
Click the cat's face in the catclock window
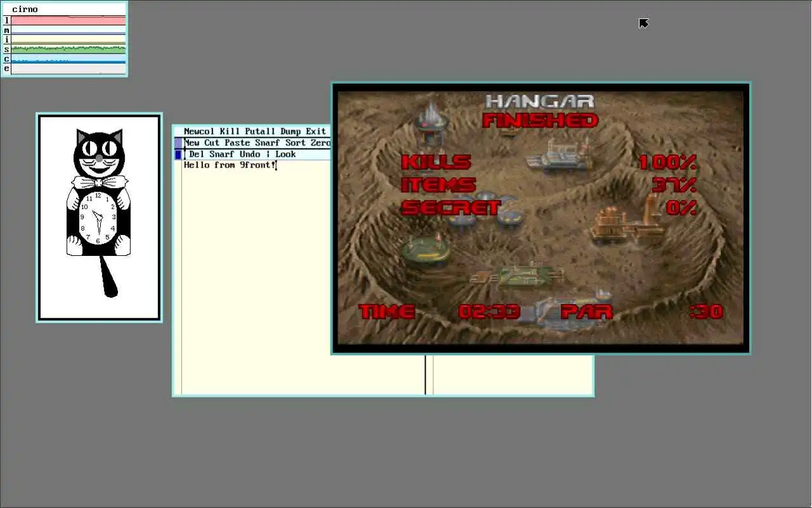coord(99,152)
